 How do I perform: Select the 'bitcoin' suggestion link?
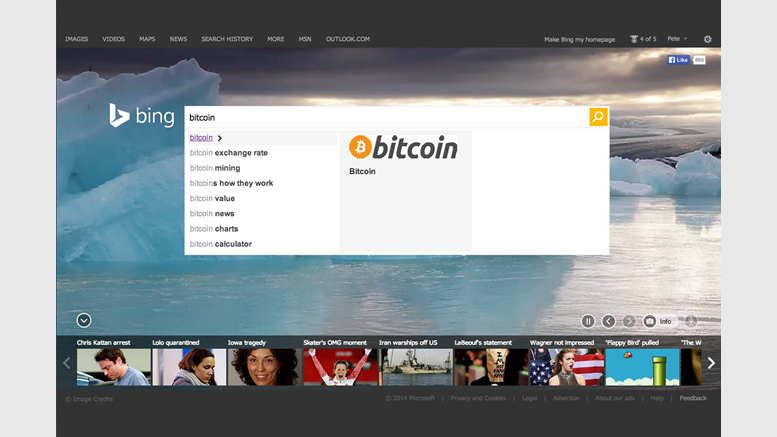[x=201, y=138]
